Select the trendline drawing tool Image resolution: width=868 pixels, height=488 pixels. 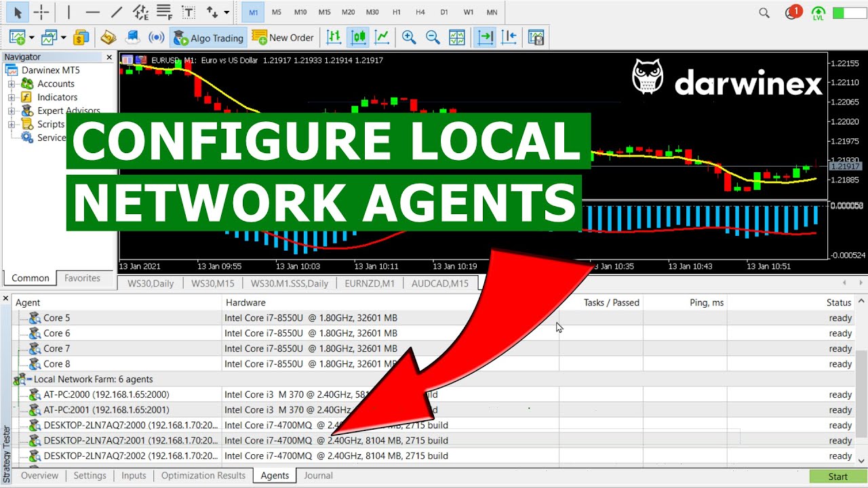pos(117,12)
